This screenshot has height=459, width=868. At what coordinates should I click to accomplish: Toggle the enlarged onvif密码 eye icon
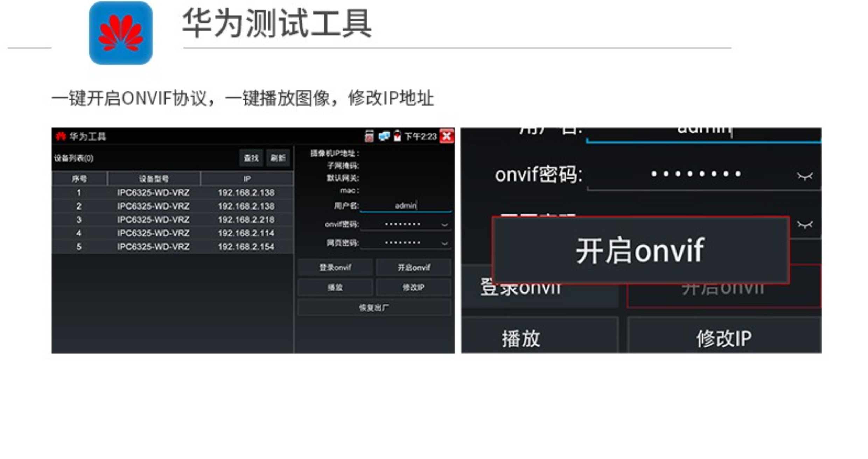click(805, 176)
